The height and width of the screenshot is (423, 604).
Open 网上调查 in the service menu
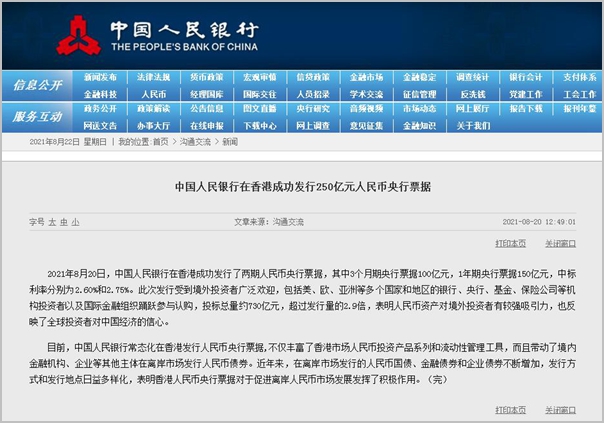[312, 126]
